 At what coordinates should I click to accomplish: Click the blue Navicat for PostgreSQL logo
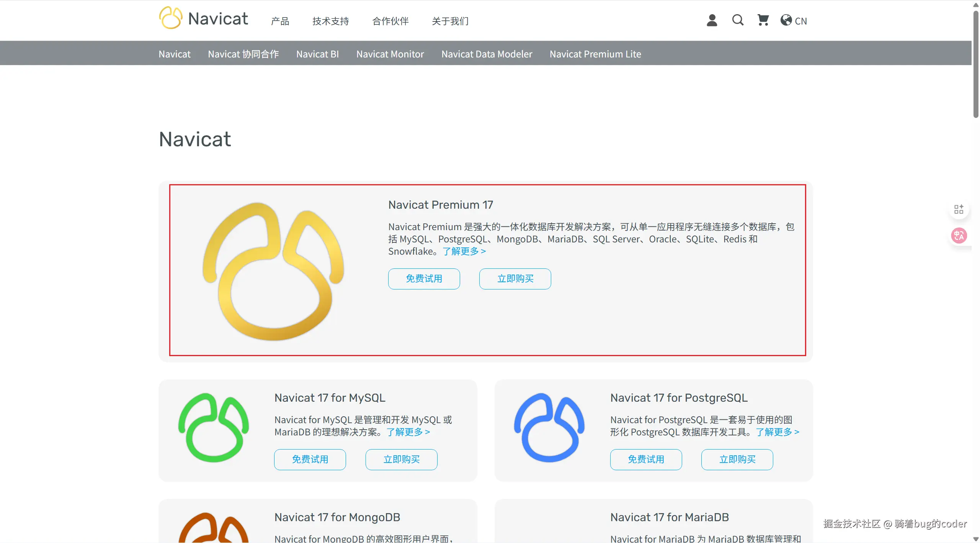pos(549,428)
